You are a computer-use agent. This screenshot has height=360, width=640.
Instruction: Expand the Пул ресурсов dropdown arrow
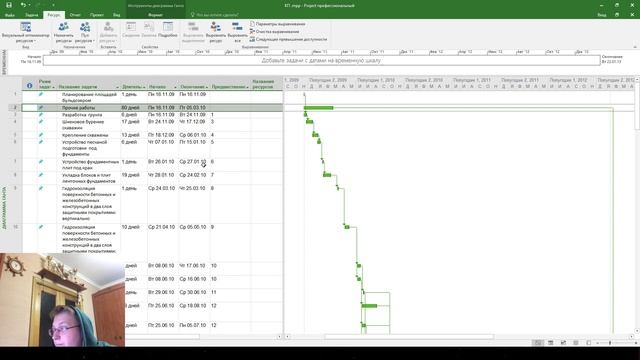93,41
